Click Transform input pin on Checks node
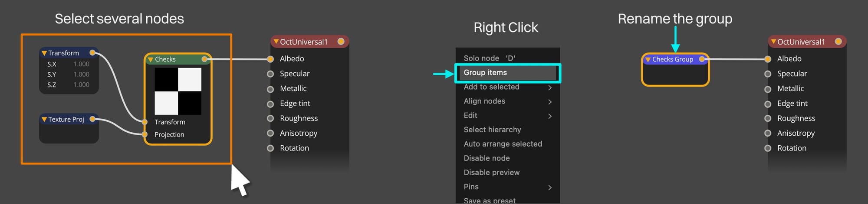Screen dimensions: 868x204 pyautogui.click(x=145, y=122)
